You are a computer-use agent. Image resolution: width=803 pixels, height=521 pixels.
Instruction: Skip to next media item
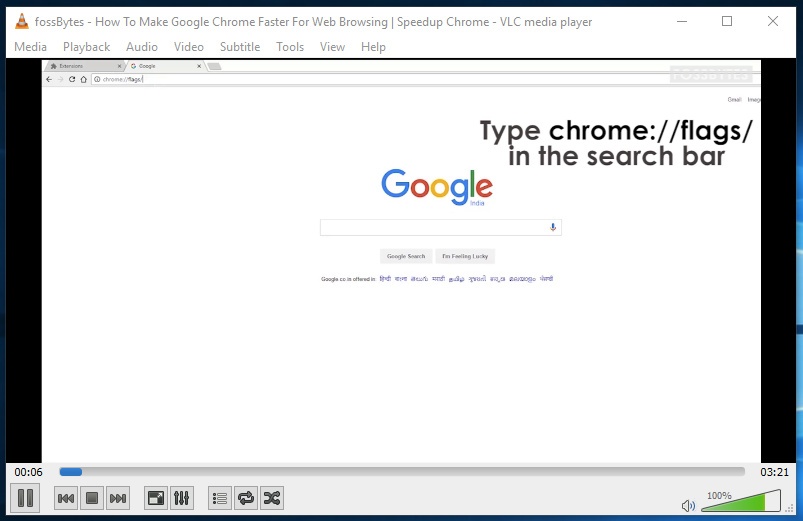[x=118, y=498]
